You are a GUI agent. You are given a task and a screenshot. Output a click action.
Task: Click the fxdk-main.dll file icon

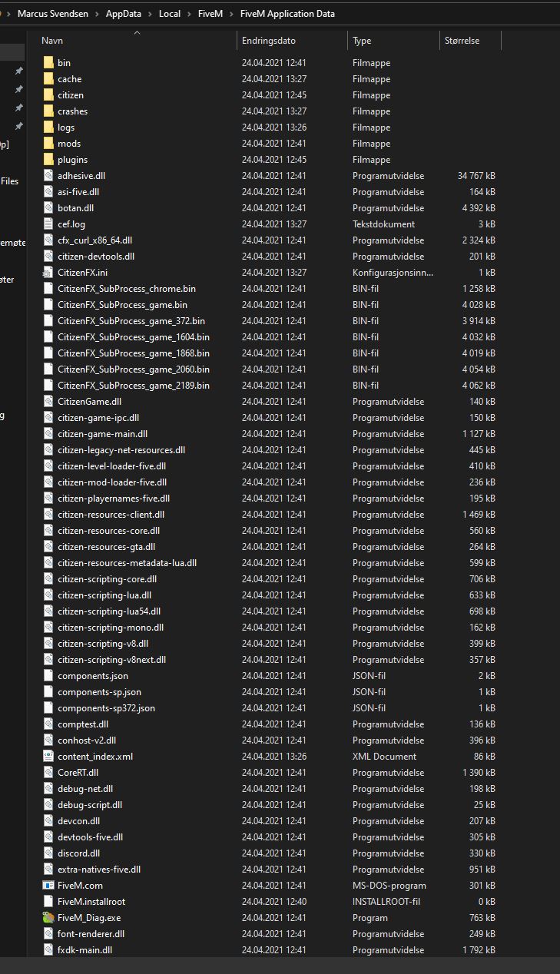(48, 950)
